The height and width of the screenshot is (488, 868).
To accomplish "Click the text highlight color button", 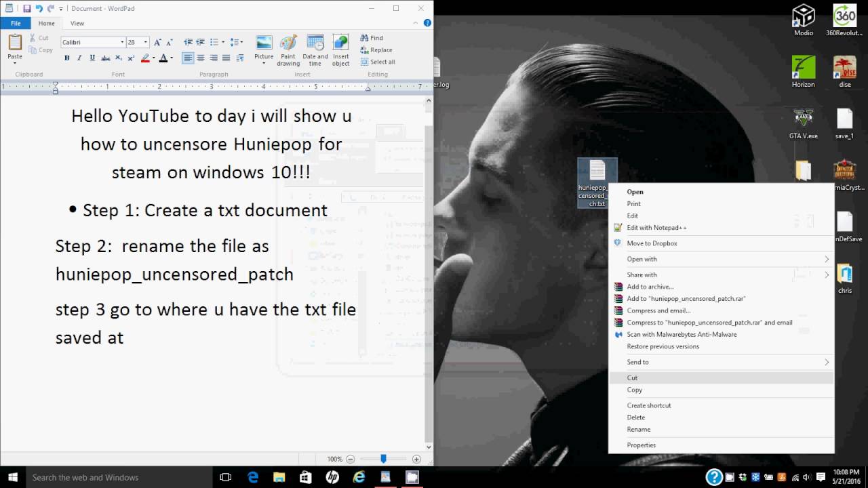I will 145,58.
